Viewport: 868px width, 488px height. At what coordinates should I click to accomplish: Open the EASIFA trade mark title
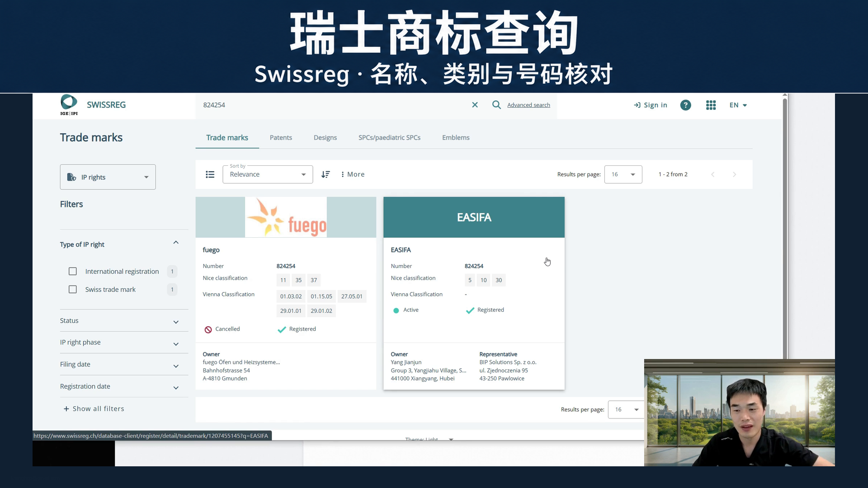401,250
